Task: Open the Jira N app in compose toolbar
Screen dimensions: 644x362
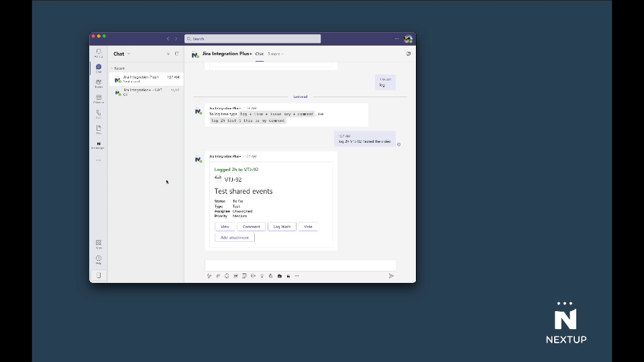Action: [288, 276]
